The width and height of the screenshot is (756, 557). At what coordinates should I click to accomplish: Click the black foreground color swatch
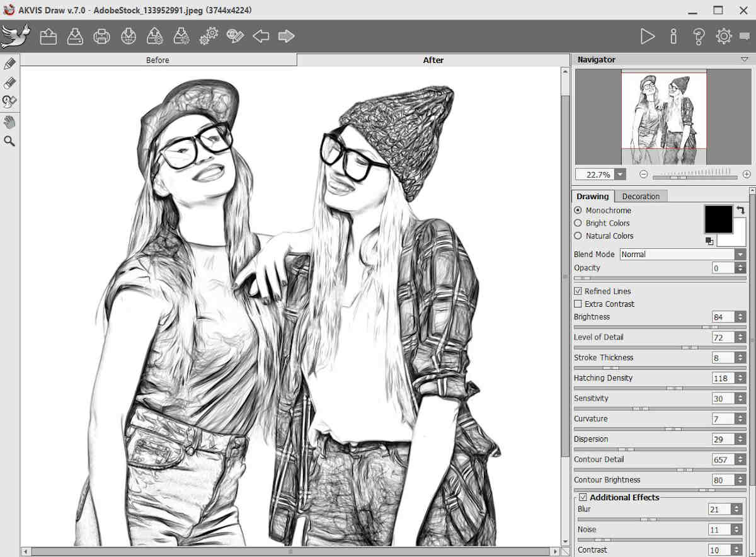pos(718,219)
